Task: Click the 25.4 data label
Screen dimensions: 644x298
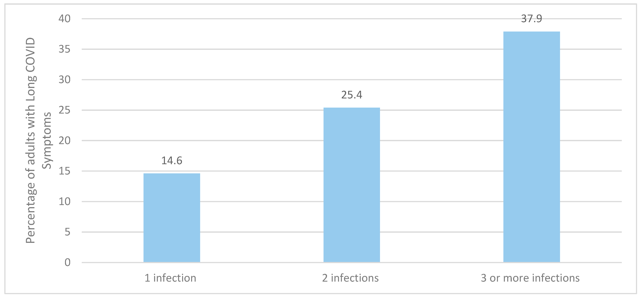Action: tap(352, 95)
